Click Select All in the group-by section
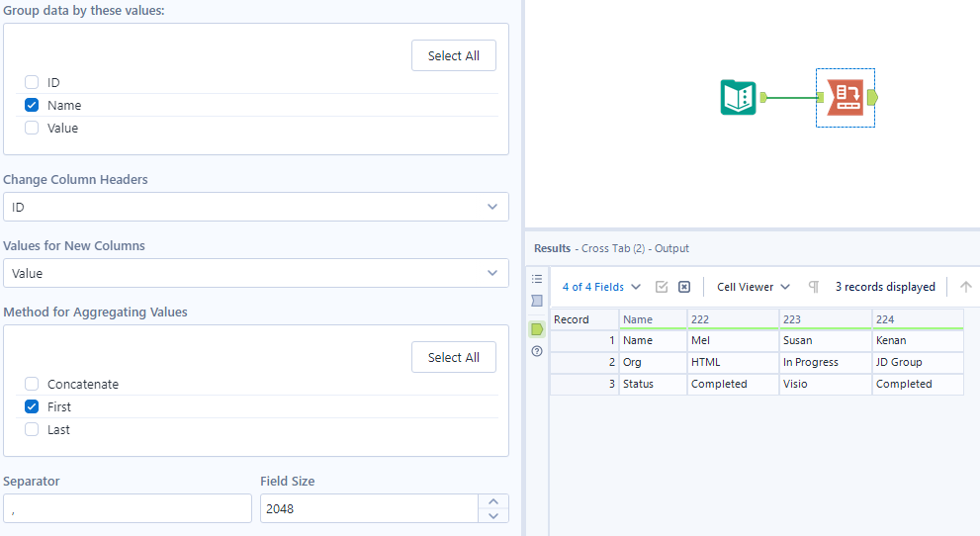 (x=453, y=56)
